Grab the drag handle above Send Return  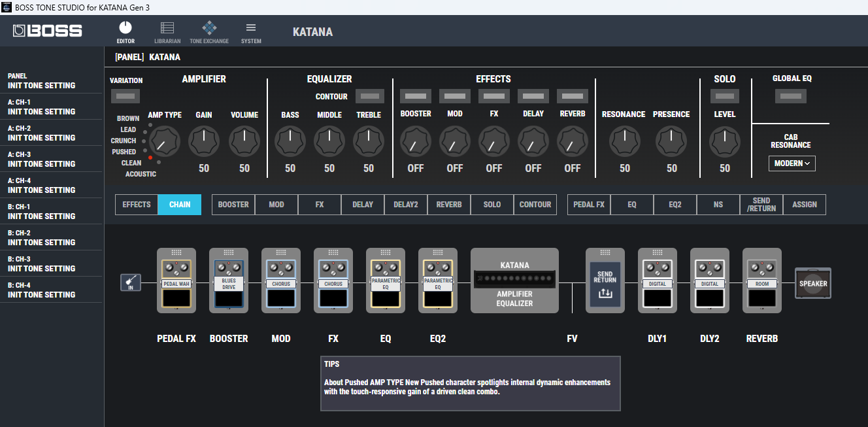[605, 252]
